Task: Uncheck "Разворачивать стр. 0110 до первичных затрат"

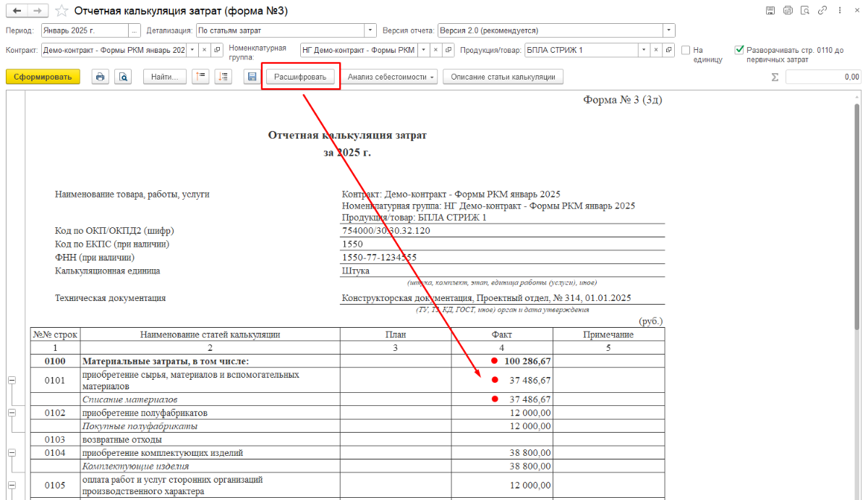Action: (739, 50)
